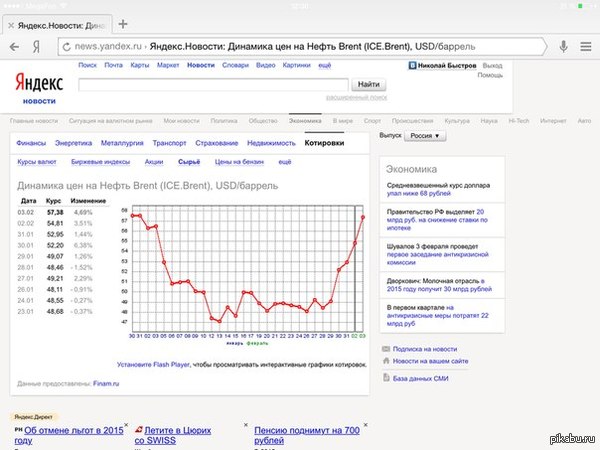Click into the Yandex search field
Screen dimensions: 600x450
pos(214,85)
